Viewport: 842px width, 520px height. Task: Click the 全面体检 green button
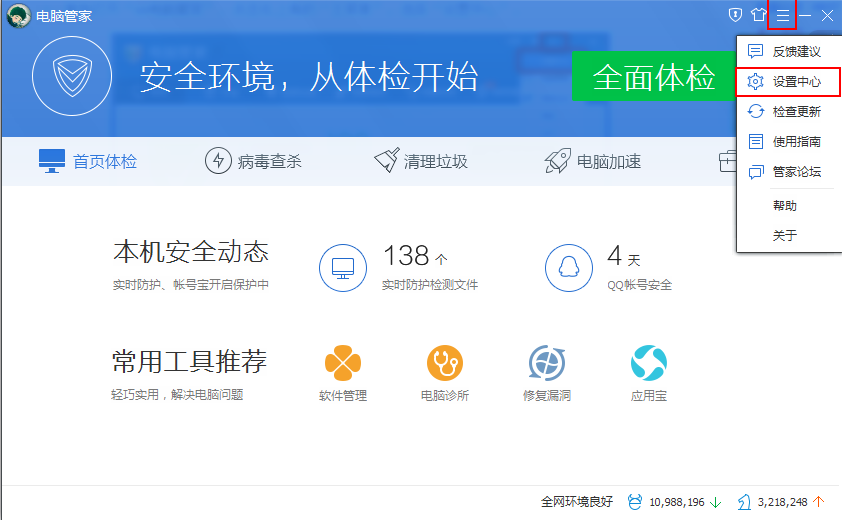[x=653, y=77]
